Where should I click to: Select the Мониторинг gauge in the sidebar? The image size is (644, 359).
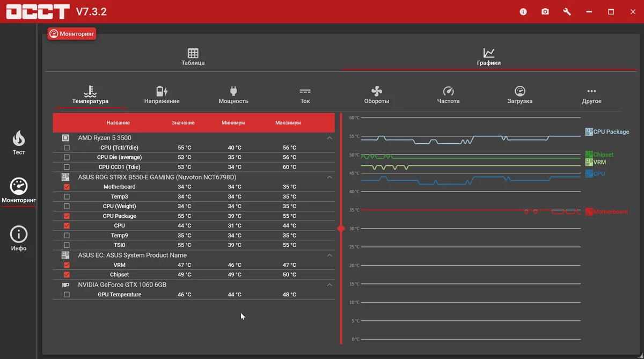[19, 186]
